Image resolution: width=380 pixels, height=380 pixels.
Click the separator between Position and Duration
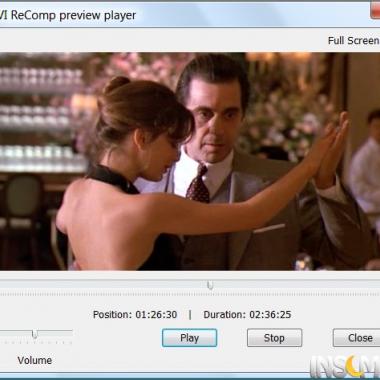click(x=190, y=315)
